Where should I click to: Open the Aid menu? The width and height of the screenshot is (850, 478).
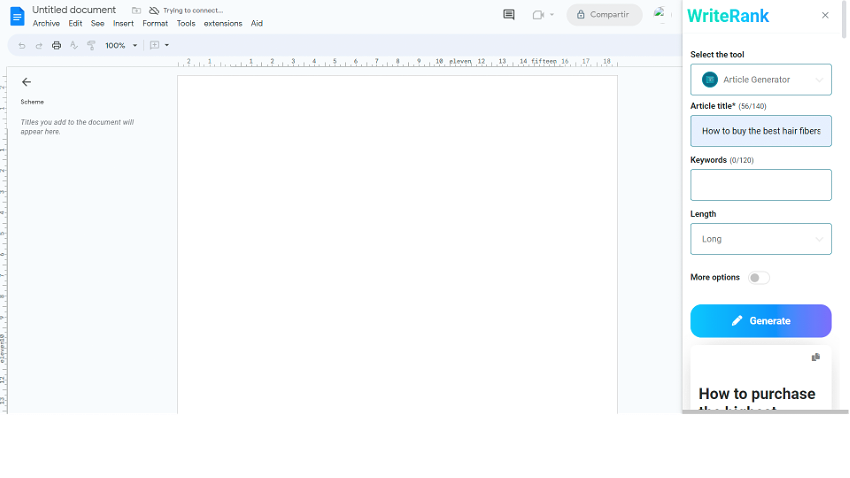pos(257,23)
